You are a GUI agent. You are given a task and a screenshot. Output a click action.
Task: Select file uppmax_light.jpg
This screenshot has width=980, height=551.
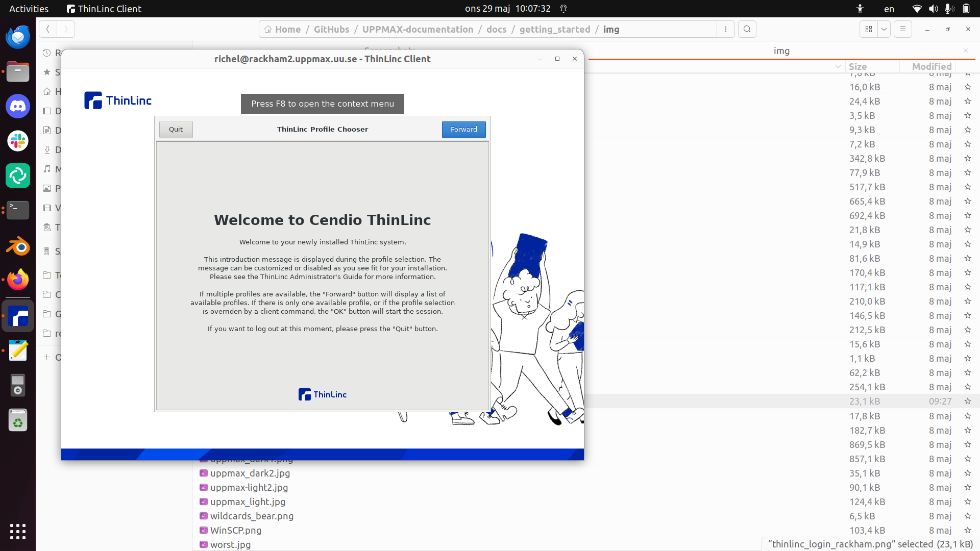point(248,502)
